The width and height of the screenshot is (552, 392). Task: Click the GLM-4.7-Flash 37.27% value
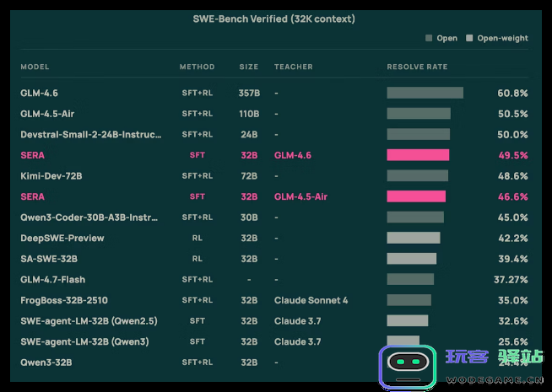coord(511,279)
